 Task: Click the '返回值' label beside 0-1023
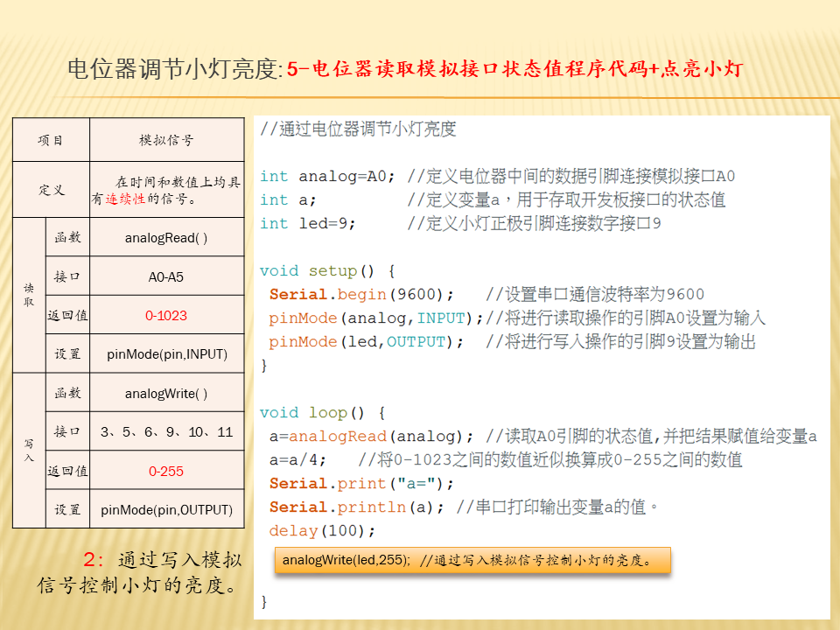click(x=67, y=315)
